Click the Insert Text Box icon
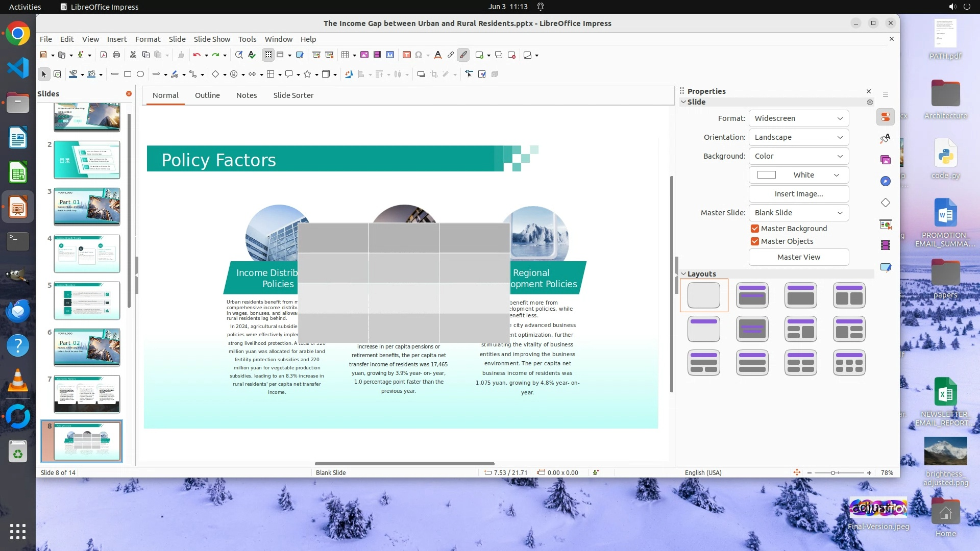Screen dimensions: 980x551 [406, 55]
